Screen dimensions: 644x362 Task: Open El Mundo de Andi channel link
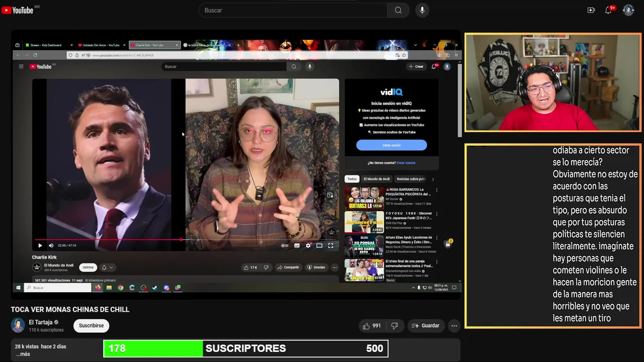click(59, 265)
